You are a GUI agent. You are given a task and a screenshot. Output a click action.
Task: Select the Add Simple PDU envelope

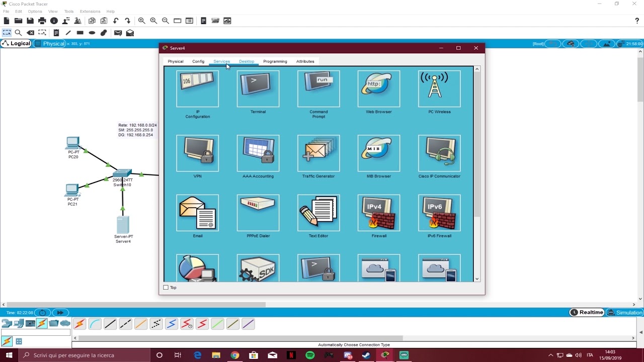(118, 33)
